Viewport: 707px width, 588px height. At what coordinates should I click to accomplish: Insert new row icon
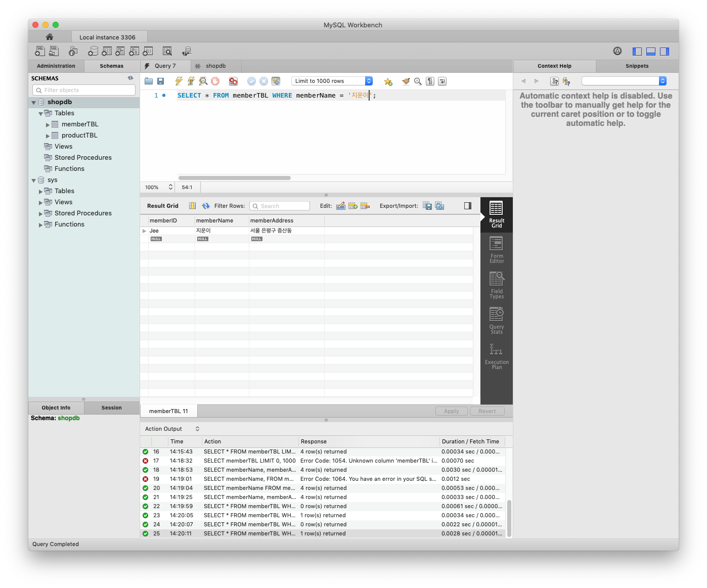pyautogui.click(x=353, y=206)
